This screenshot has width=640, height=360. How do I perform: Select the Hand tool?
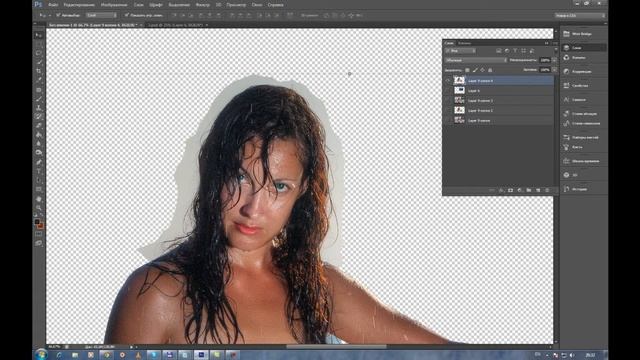tap(38, 199)
